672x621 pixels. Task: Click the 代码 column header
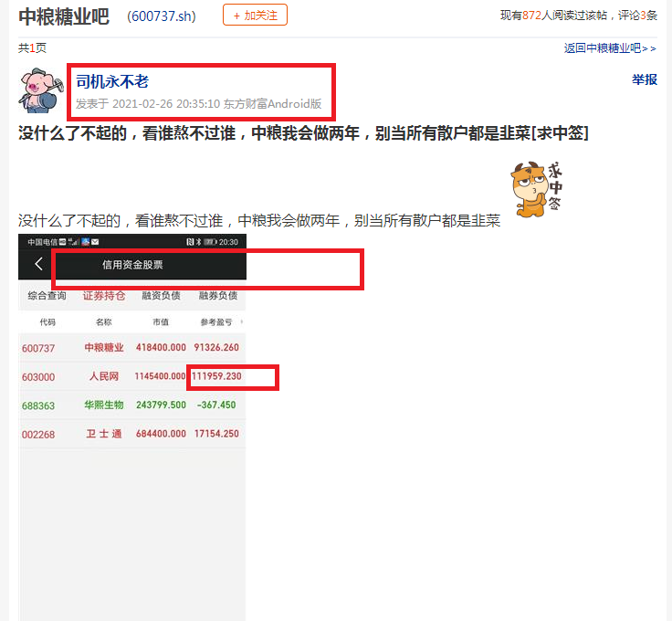tap(47, 321)
